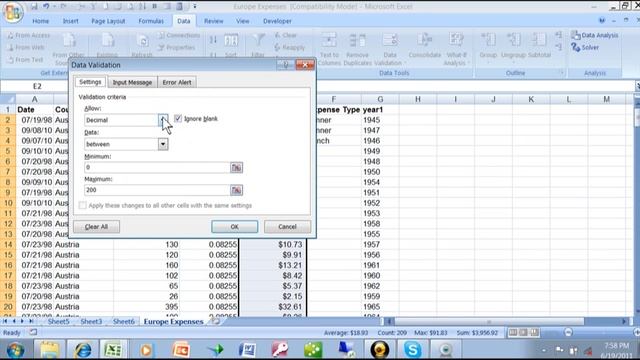The width and height of the screenshot is (640, 360).
Task: Click the Name Box showing E2
Action: pyautogui.click(x=37, y=86)
